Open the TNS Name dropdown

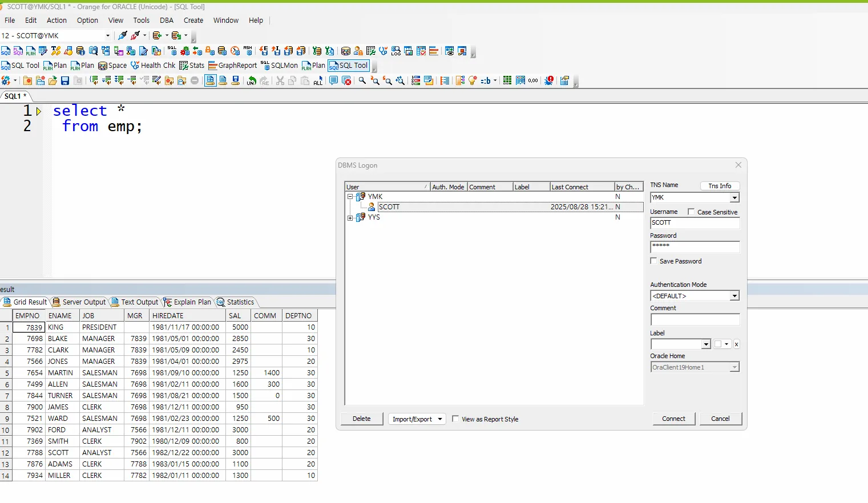tap(734, 197)
